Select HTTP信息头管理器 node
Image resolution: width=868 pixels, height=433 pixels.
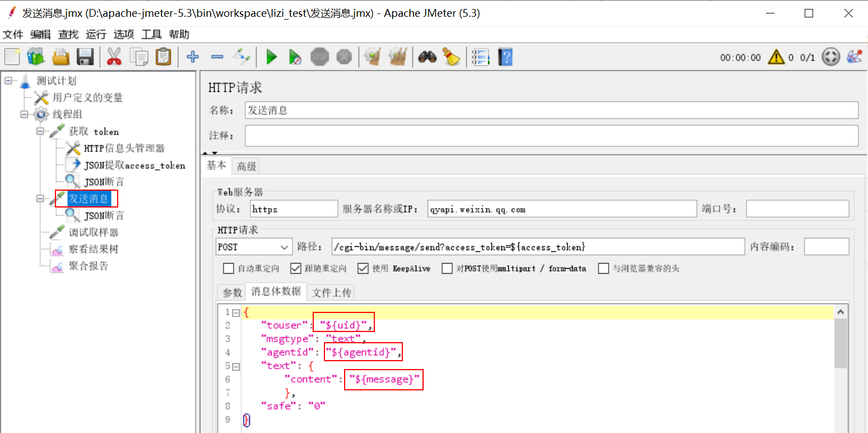pos(124,148)
